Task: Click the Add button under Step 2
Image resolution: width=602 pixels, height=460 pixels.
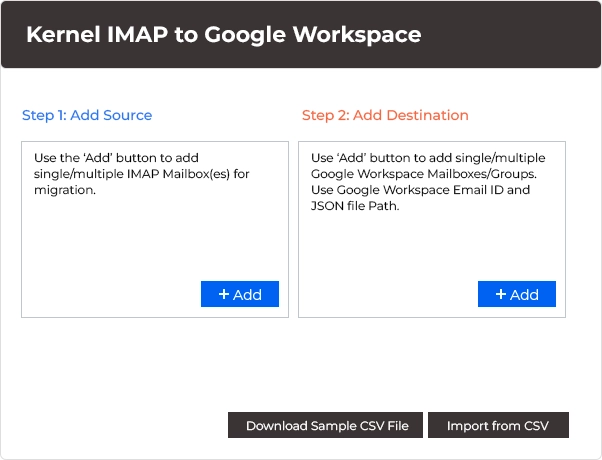Action: point(516,294)
